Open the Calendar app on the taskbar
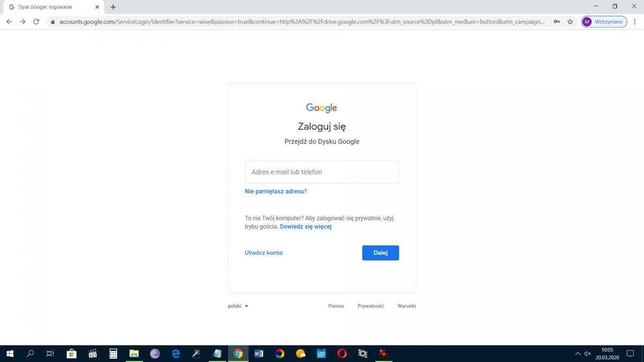This screenshot has height=362, width=644. point(321,353)
